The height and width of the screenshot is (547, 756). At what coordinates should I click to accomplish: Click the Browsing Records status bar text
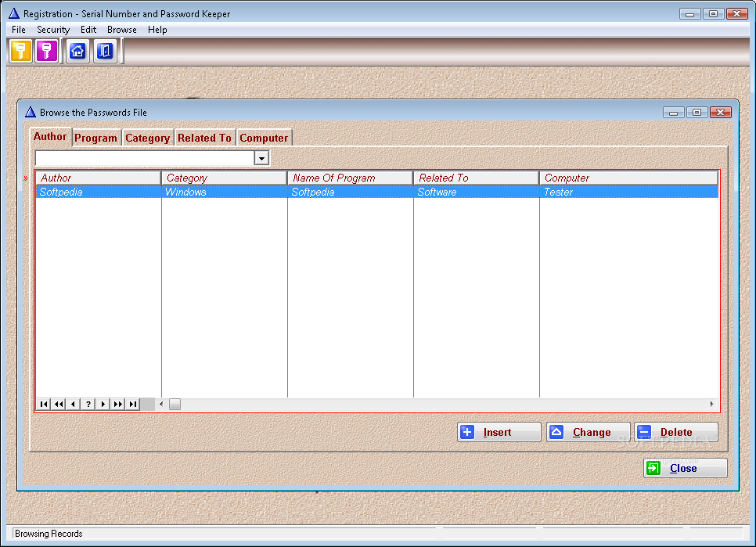(x=49, y=534)
